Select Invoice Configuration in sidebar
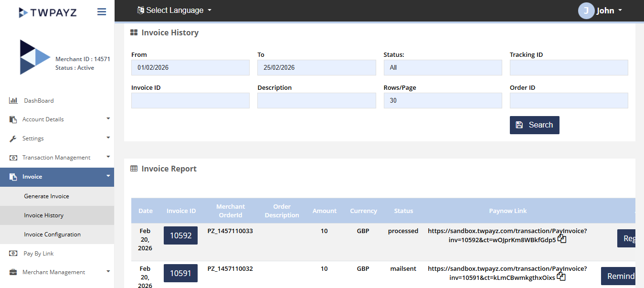644x288 pixels. point(53,235)
